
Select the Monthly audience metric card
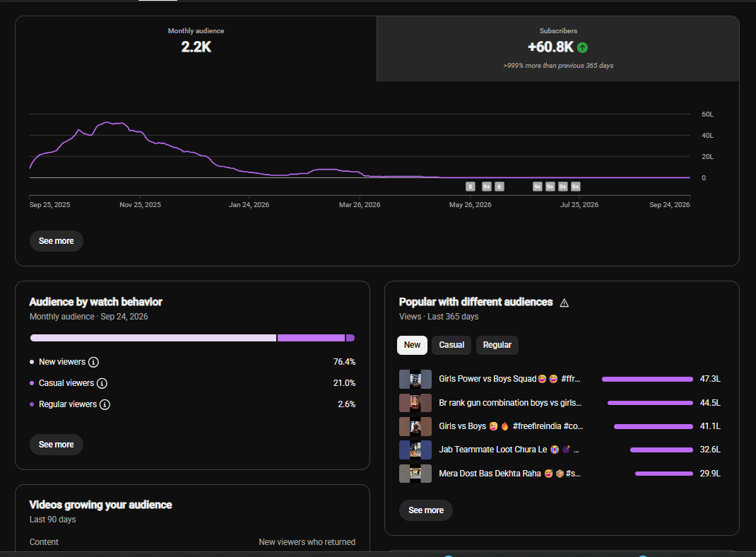[196, 49]
